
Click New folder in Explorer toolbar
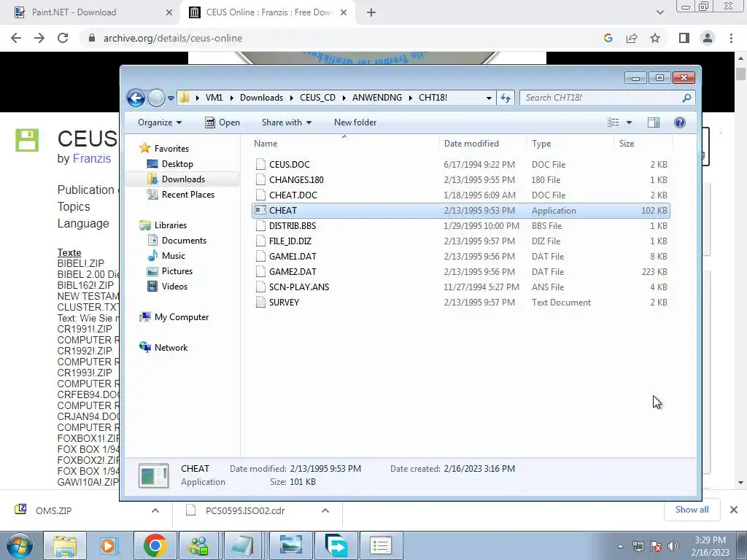(x=355, y=122)
